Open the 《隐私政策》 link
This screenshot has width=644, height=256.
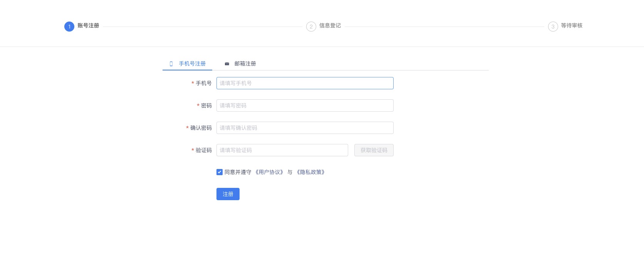(x=311, y=172)
